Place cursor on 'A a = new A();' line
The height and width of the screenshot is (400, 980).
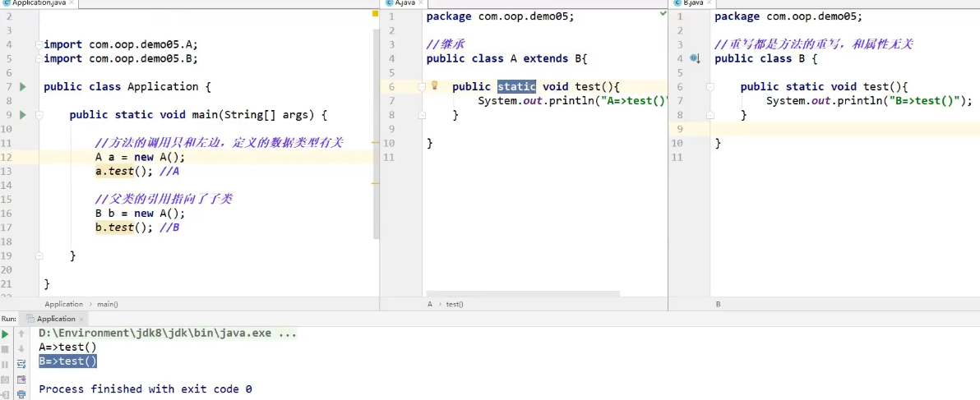pyautogui.click(x=140, y=157)
